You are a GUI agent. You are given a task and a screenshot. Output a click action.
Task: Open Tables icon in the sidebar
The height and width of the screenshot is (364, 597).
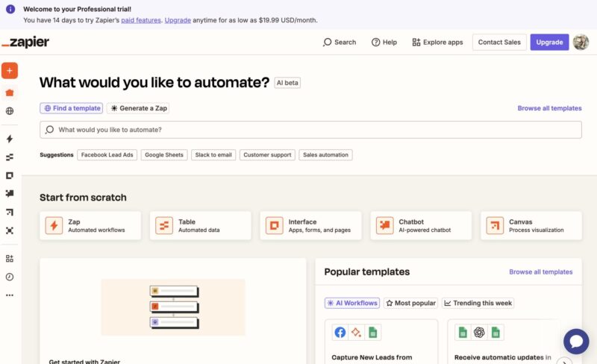pos(10,157)
